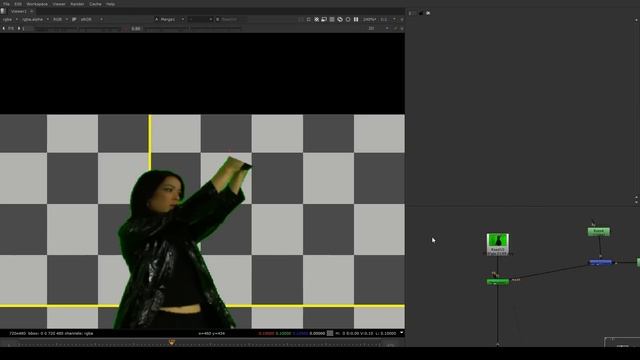The image size is (640, 360).
Task: Open the rgba.alpha channel dropdown
Action: pyautogui.click(x=36, y=19)
